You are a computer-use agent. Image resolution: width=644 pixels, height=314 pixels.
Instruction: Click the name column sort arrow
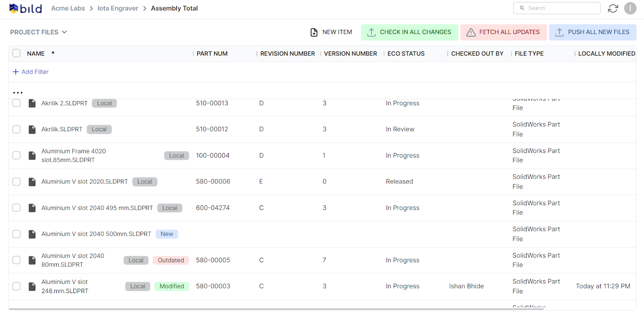coord(53,53)
